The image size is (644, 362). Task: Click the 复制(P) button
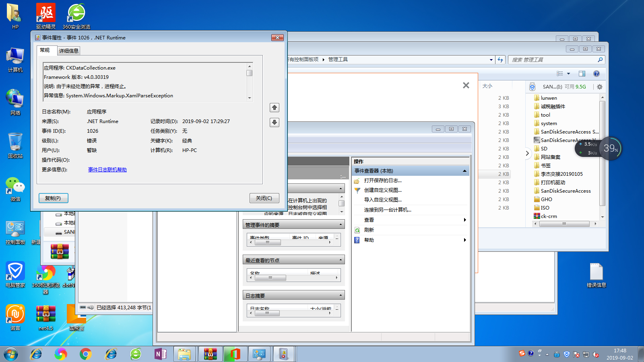coord(53,198)
